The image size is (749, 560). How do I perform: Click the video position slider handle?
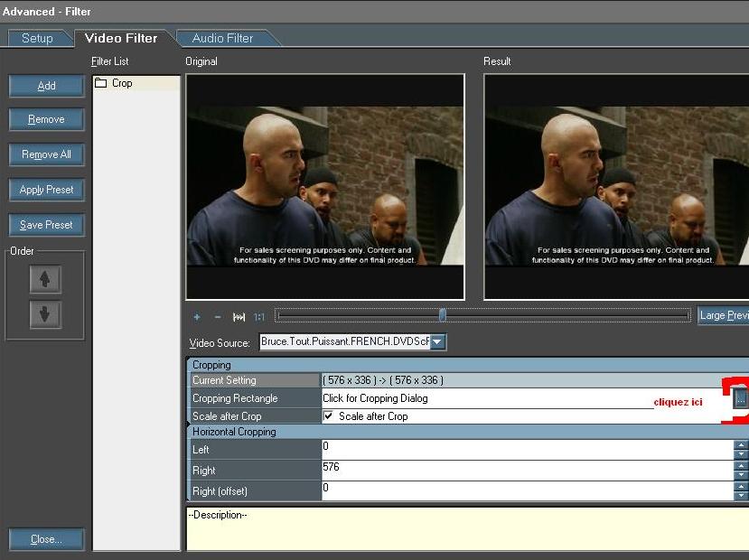[443, 315]
